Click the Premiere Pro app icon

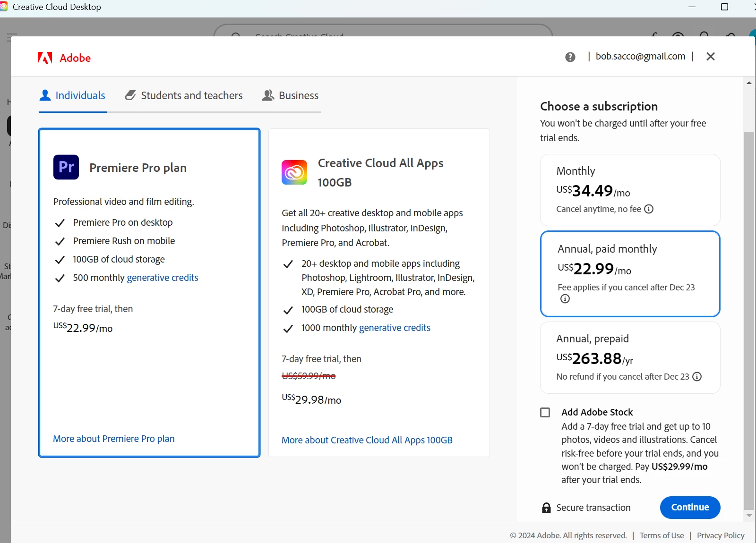point(66,167)
